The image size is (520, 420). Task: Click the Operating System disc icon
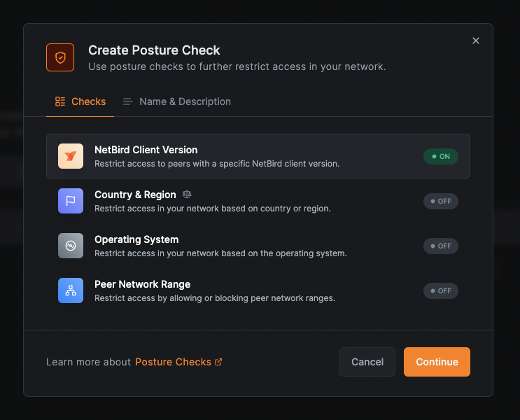coord(71,246)
